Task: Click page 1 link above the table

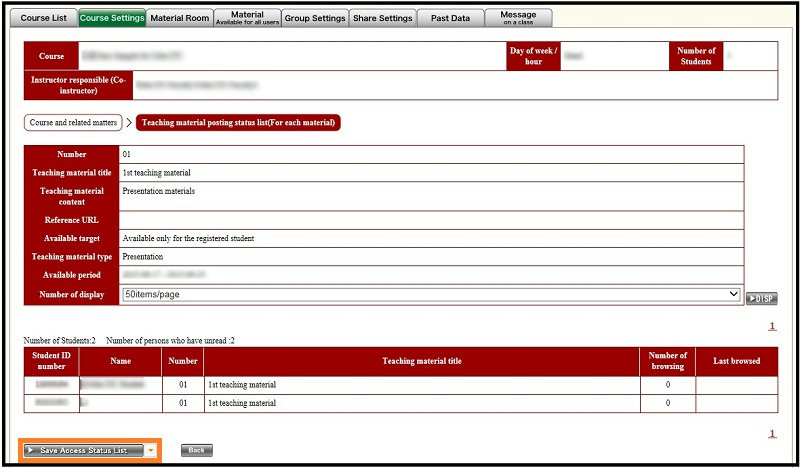Action: point(771,326)
